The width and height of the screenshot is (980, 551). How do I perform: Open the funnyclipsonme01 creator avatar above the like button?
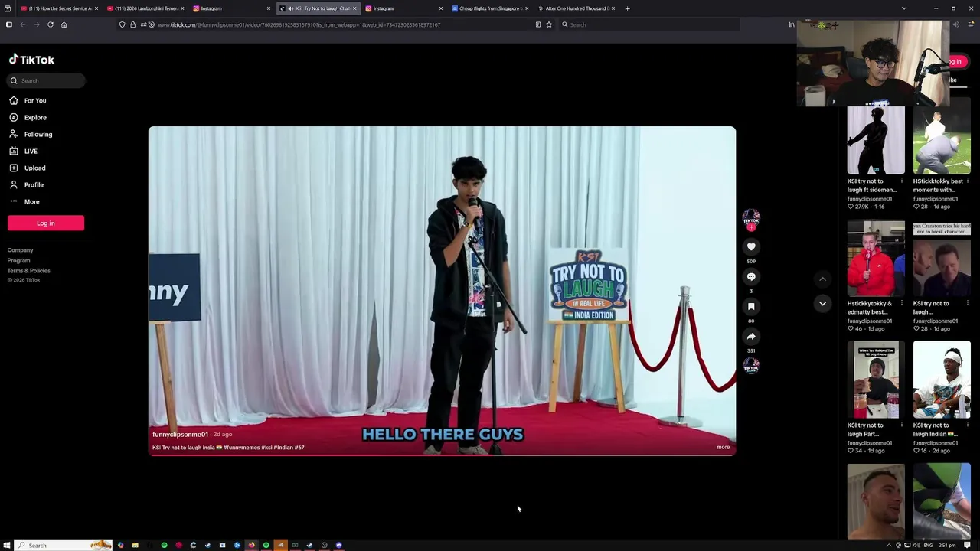[751, 217]
